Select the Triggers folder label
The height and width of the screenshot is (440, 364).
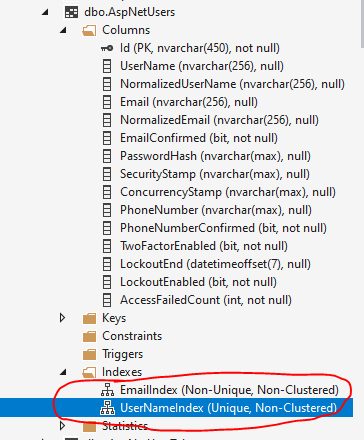122,354
